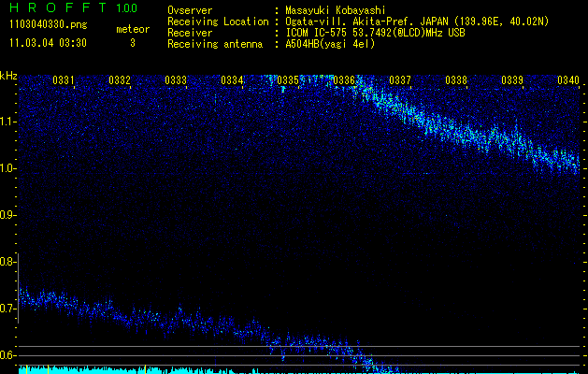The image size is (588, 374).
Task: Click the 0338 time marker
Action: coord(456,80)
